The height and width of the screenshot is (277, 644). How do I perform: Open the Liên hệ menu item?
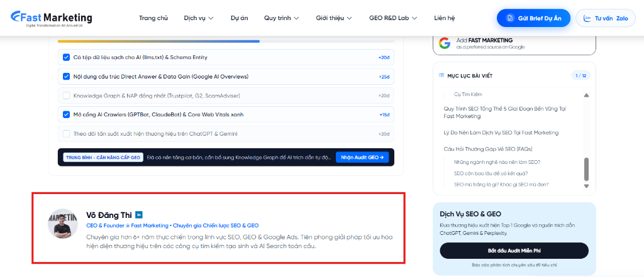445,18
